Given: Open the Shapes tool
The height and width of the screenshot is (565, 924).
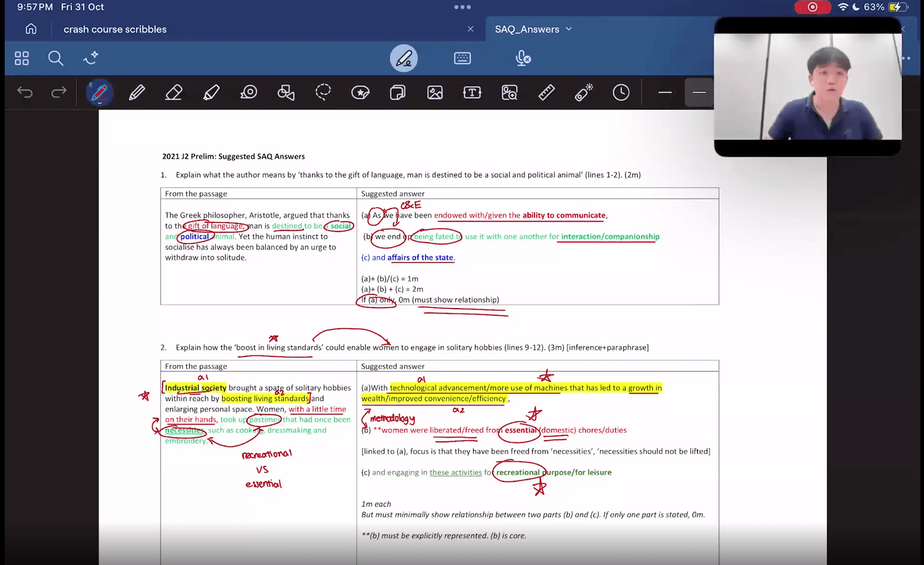Looking at the screenshot, I should (286, 92).
